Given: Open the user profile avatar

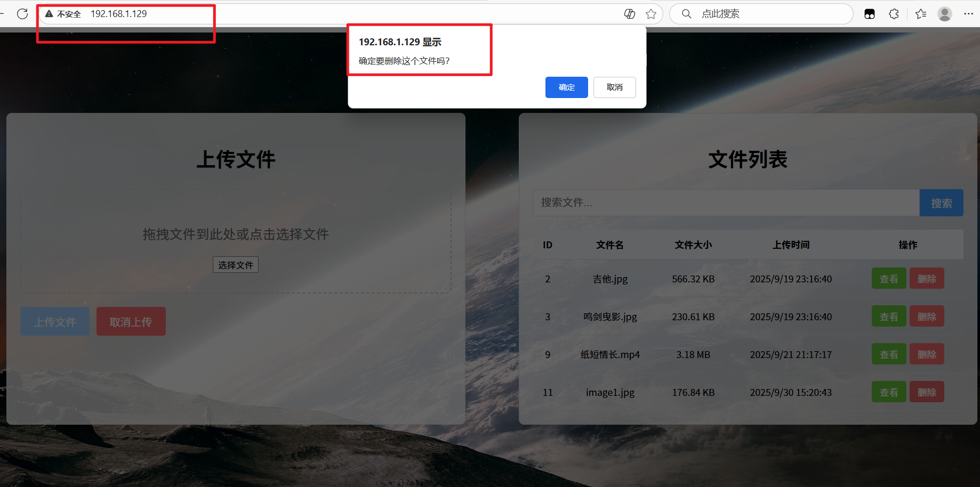Looking at the screenshot, I should [x=945, y=14].
